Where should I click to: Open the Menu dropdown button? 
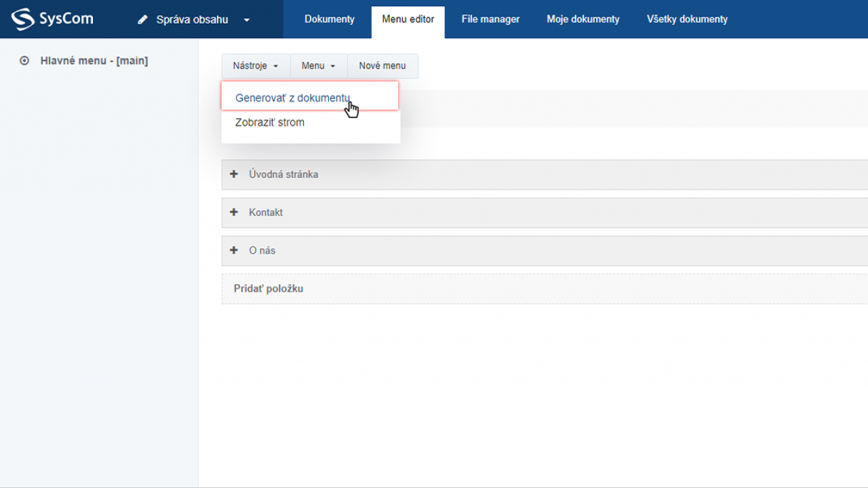coord(318,66)
